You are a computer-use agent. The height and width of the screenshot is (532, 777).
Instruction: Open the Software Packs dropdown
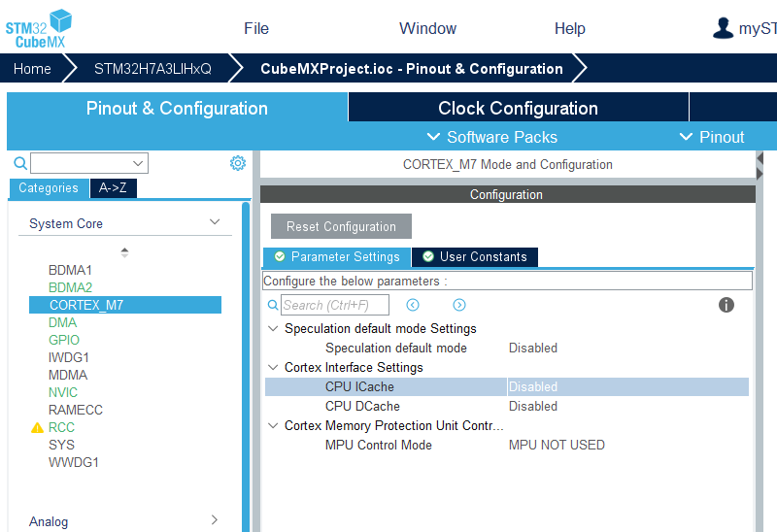pyautogui.click(x=492, y=137)
